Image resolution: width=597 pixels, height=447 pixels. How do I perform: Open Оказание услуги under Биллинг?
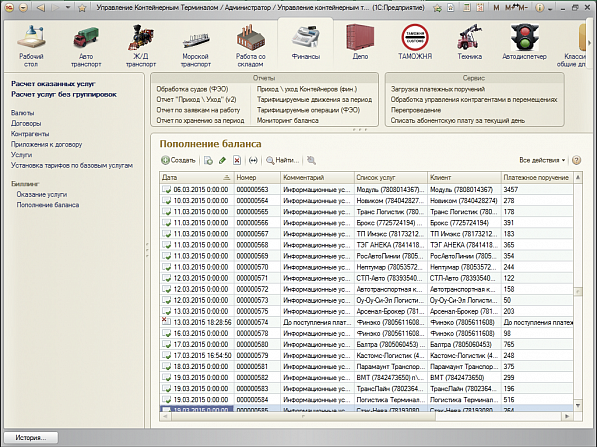[42, 195]
